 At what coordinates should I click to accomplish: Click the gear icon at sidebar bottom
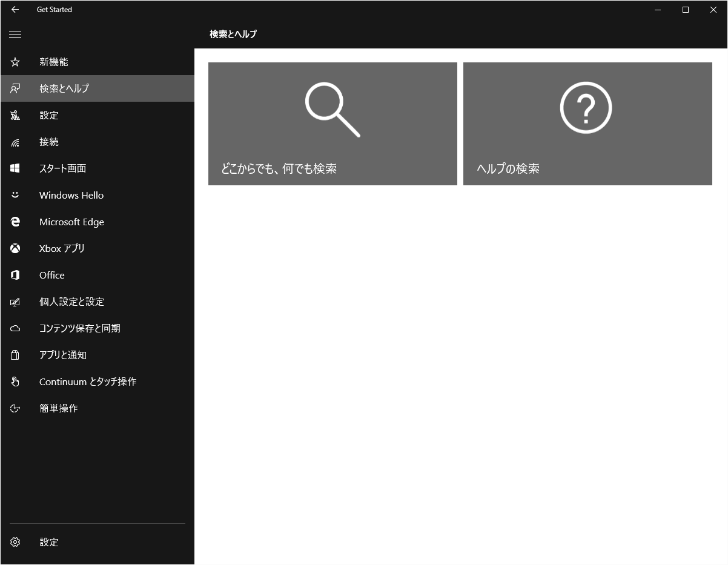click(x=15, y=542)
